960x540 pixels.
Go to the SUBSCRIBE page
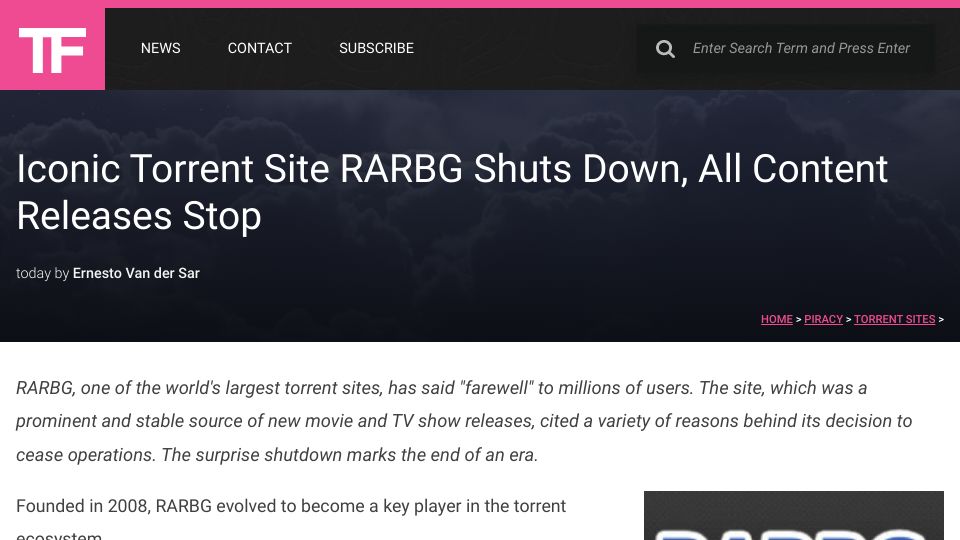pos(377,48)
